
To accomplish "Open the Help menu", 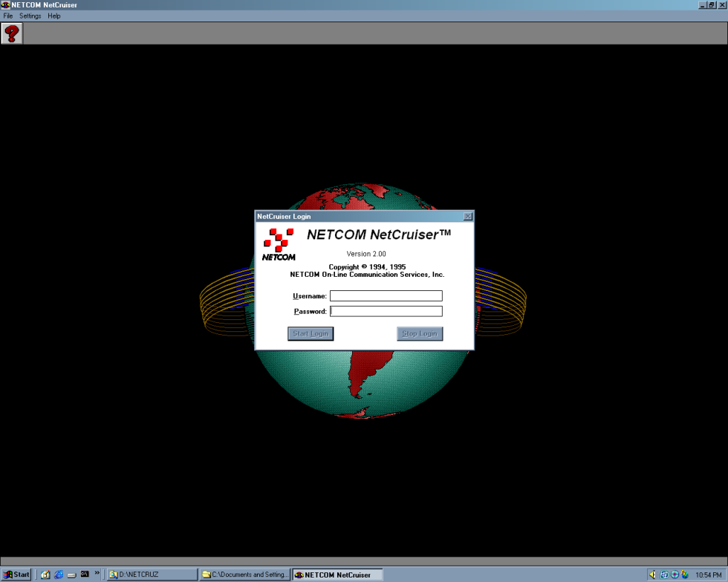I will (54, 16).
